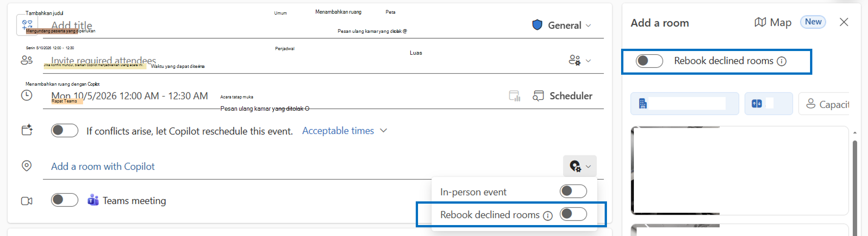The height and width of the screenshot is (236, 868).
Task: Expand the chevron beside attendee options icon
Action: pos(588,61)
